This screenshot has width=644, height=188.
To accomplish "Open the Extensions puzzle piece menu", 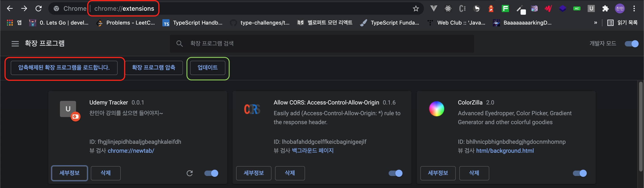I will (606, 8).
